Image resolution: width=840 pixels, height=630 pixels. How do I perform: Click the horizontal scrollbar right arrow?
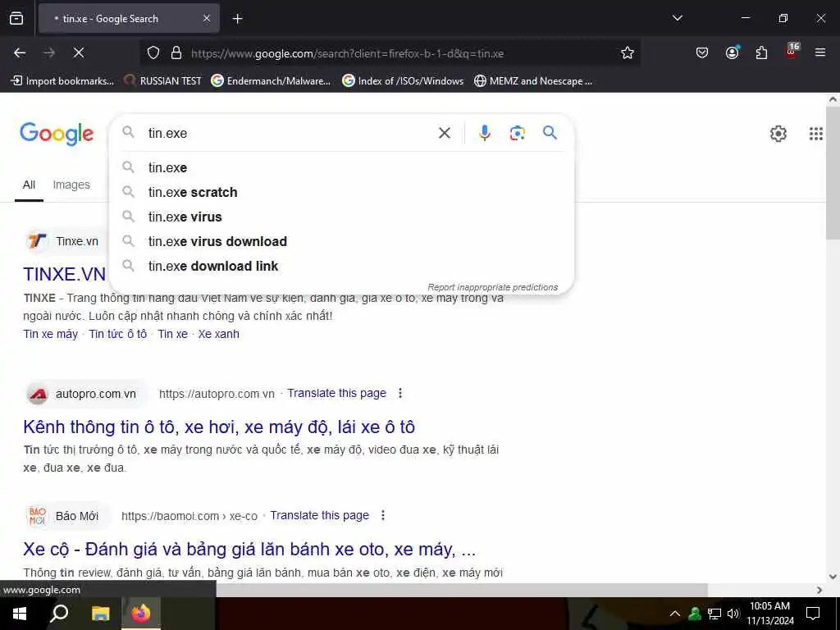(819, 590)
